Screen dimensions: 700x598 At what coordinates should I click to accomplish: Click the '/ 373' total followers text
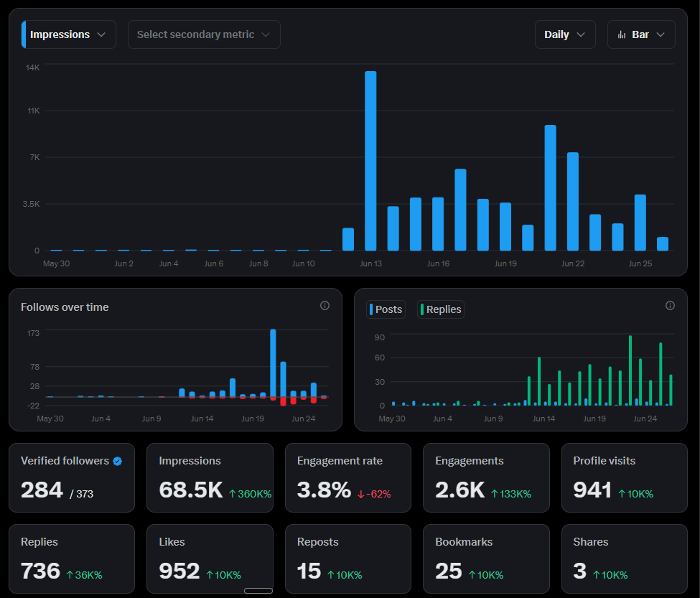pos(81,494)
